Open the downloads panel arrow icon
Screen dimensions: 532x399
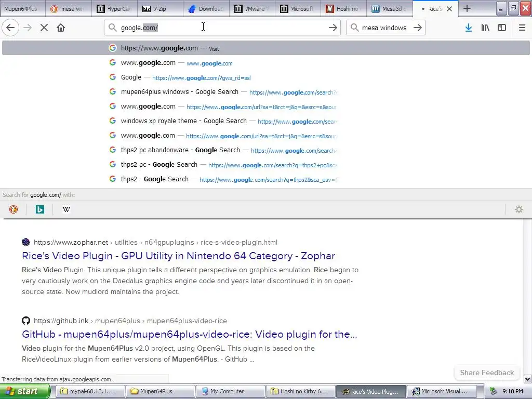(x=469, y=28)
